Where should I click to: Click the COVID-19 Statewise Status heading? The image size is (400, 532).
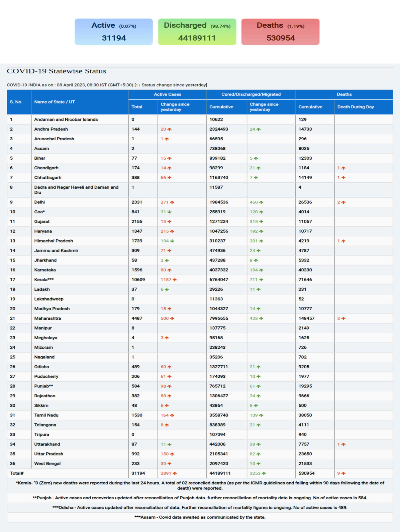coord(56,71)
